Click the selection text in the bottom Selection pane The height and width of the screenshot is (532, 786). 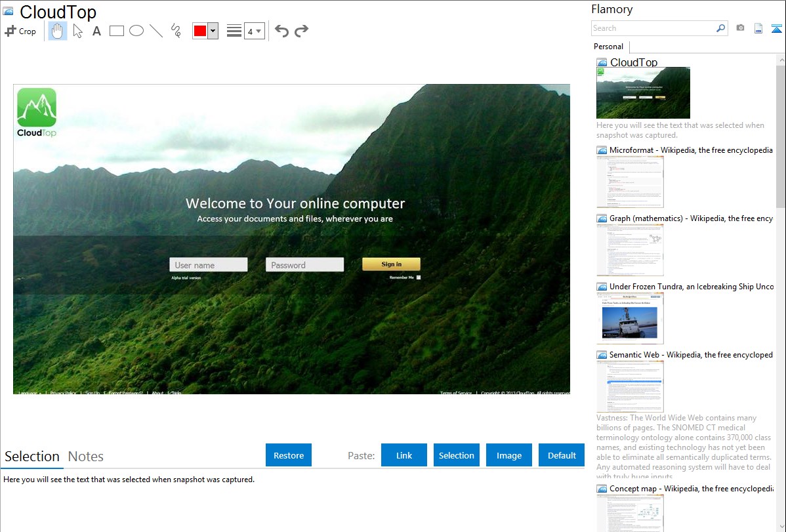click(x=129, y=480)
